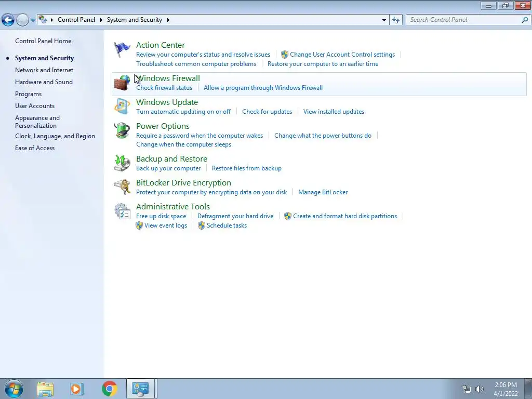This screenshot has height=399, width=532.
Task: Click the Administrative Tools gear icon
Action: coord(122,211)
